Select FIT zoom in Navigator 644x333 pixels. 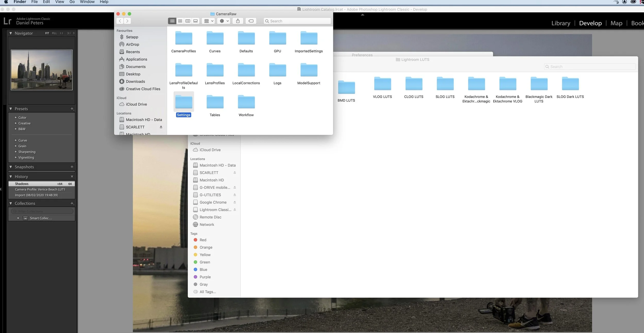[x=47, y=33]
